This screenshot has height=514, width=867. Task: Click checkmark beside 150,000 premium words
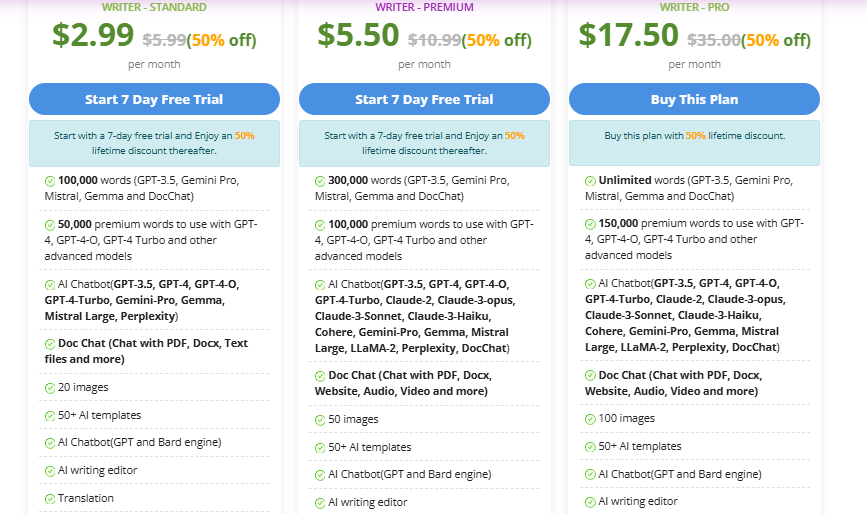coord(590,224)
